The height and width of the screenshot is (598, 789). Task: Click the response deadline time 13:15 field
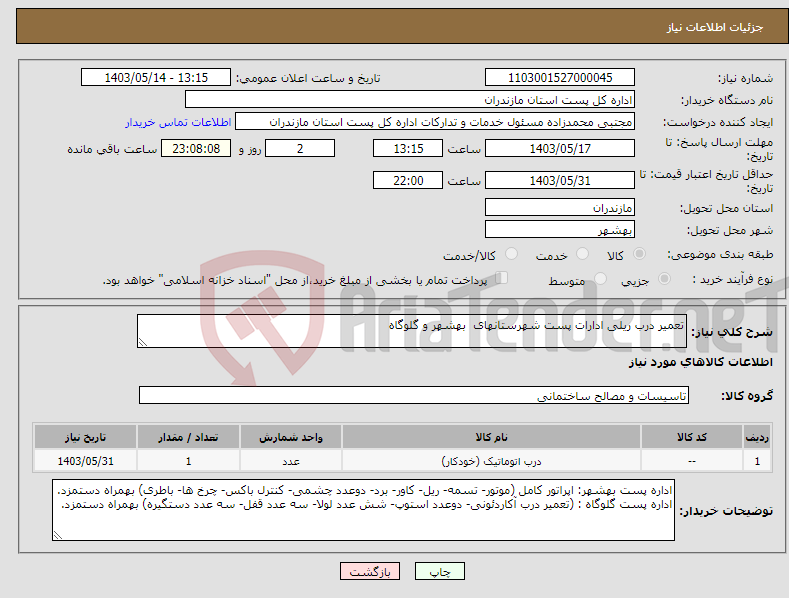[408, 148]
